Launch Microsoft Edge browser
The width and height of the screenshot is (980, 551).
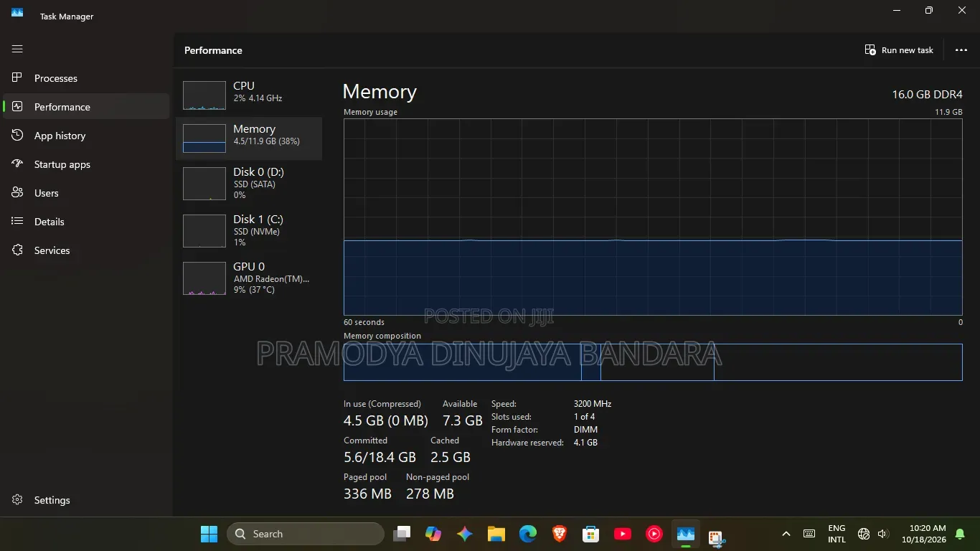(x=528, y=534)
